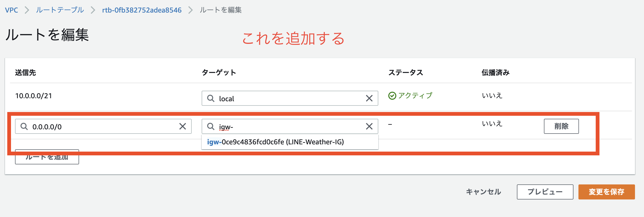
Task: Click the ターゲット column header
Action: click(x=219, y=73)
